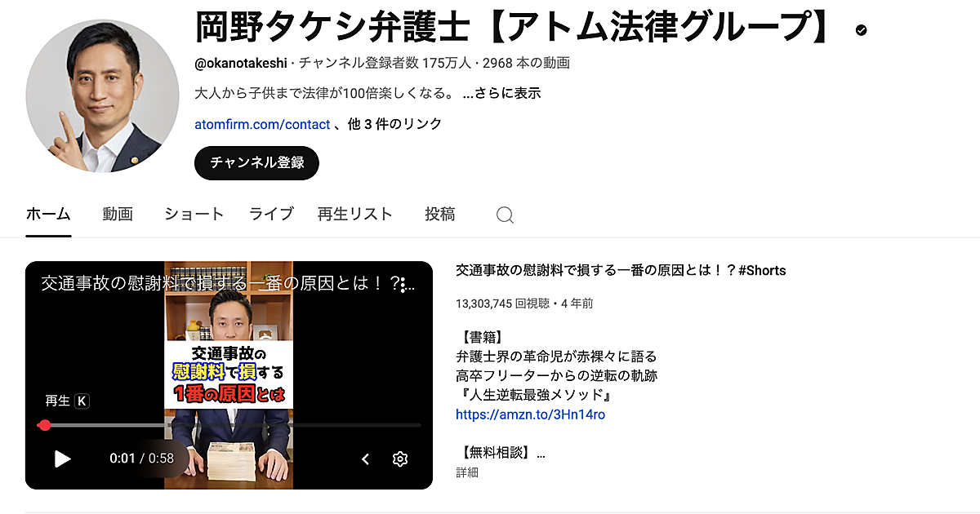Viewport: 980px width, 514px height.
Task: Expand channel description via …さらに表示
Action: [501, 93]
